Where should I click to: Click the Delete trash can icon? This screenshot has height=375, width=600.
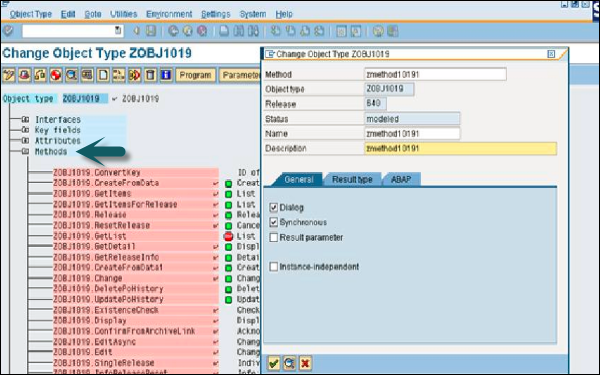coord(150,75)
